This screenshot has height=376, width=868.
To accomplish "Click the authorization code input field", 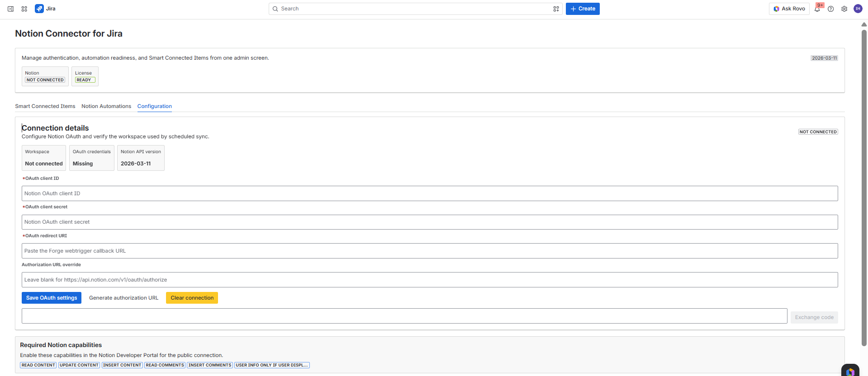I will point(404,316).
